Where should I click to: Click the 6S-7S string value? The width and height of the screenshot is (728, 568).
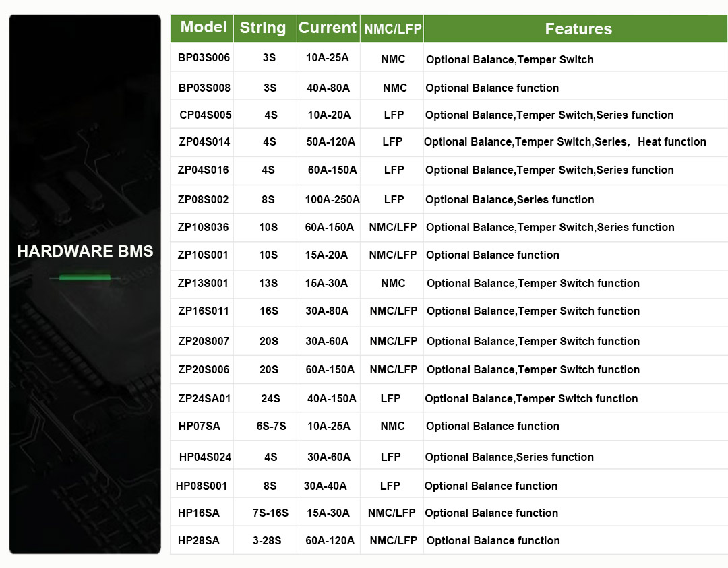[x=271, y=426]
